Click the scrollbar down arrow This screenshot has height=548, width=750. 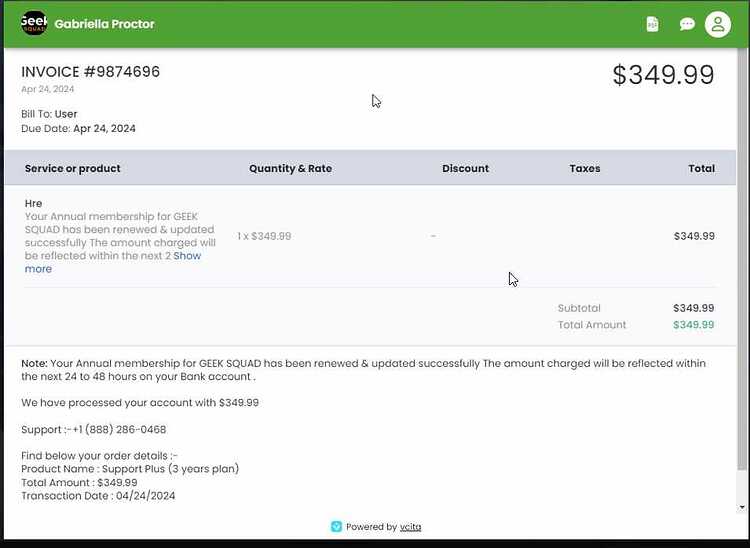(x=742, y=507)
